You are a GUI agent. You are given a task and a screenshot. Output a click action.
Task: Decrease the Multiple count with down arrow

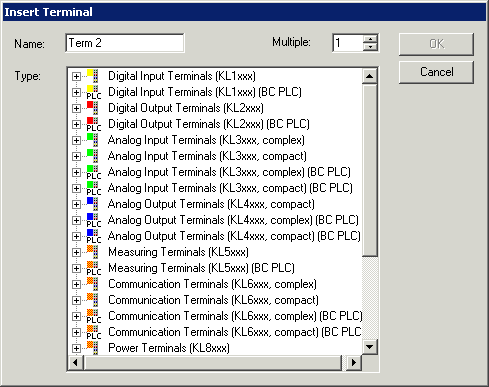click(370, 47)
